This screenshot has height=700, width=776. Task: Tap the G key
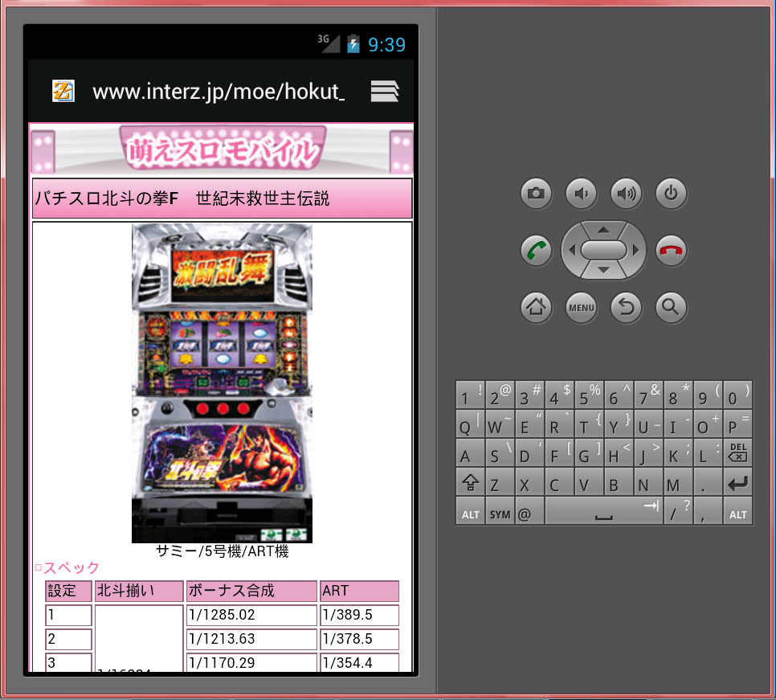(589, 452)
